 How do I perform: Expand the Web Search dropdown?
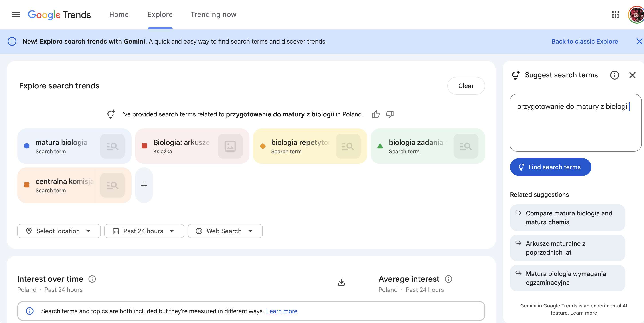coord(225,231)
